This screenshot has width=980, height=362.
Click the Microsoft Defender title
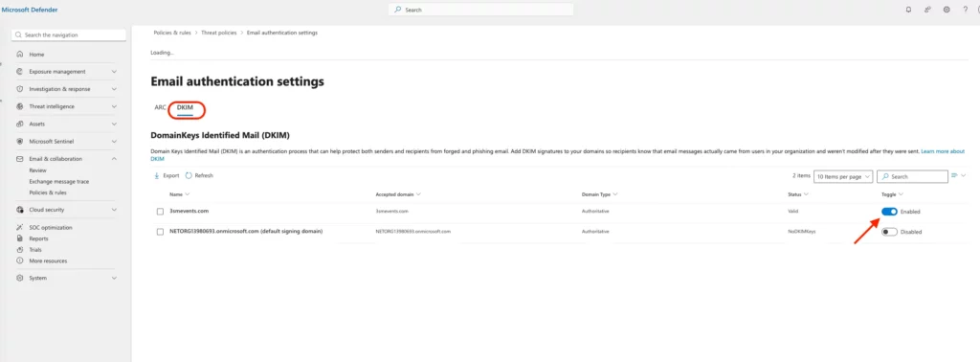click(x=30, y=10)
